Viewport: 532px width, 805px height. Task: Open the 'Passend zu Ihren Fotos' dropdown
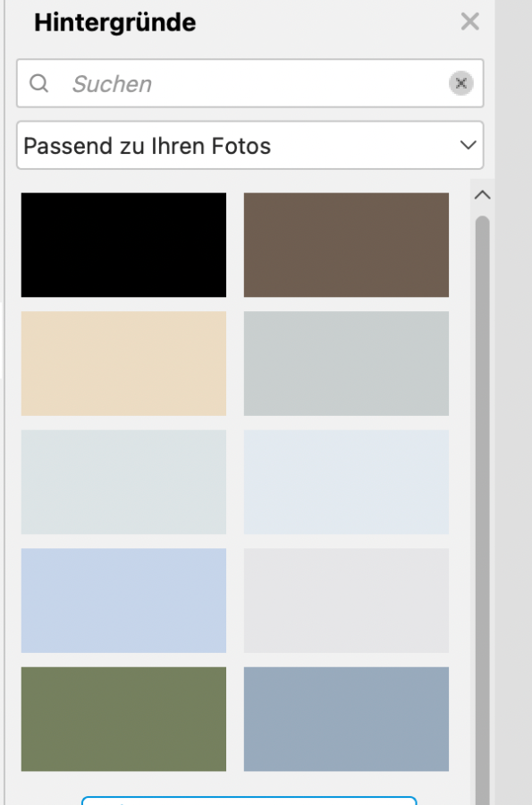tap(249, 145)
